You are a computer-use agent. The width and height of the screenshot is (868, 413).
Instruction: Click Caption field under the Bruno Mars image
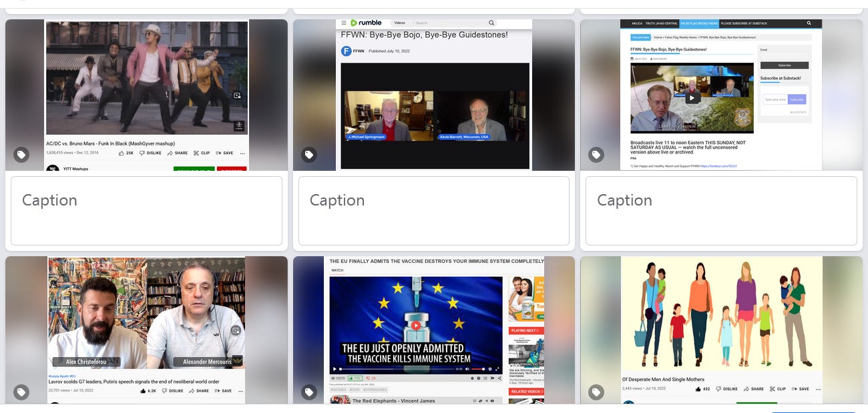[x=146, y=211]
